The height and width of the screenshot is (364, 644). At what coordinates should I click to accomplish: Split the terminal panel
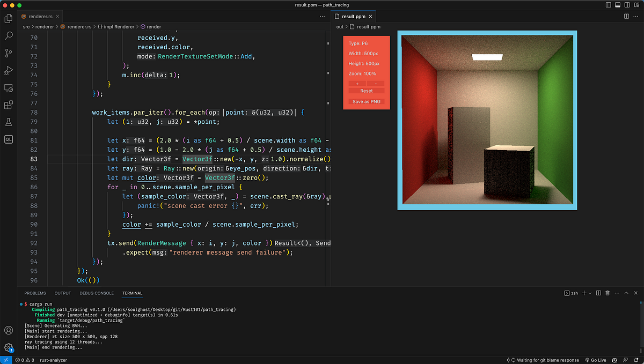coord(598,293)
